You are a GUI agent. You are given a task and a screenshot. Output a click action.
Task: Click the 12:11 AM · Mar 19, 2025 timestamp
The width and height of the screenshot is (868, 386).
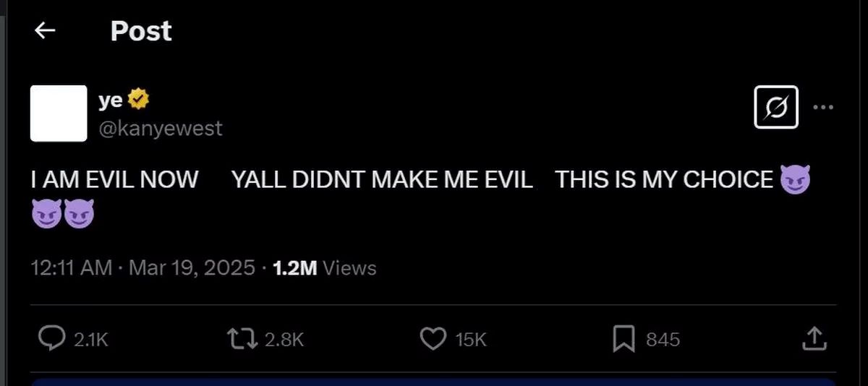click(x=142, y=268)
